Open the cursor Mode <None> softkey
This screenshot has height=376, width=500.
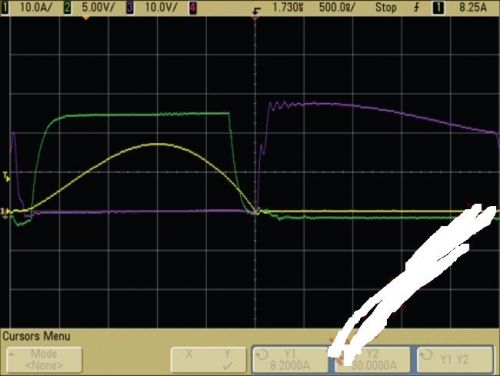(44, 359)
